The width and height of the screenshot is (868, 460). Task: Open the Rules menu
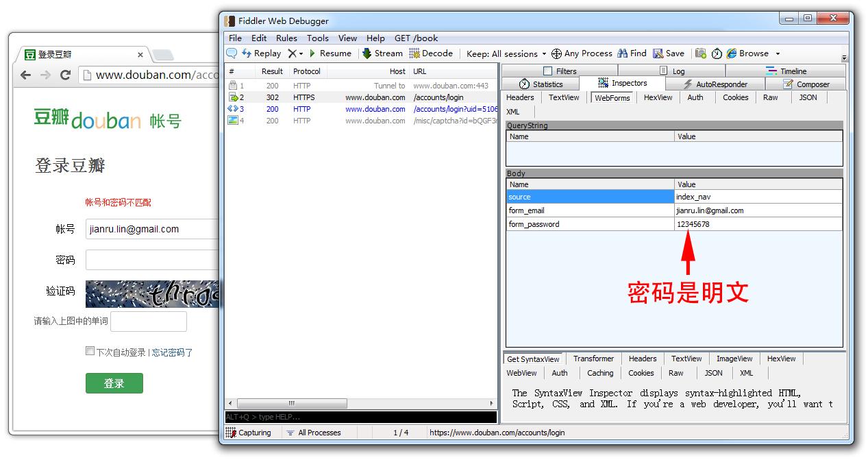coord(286,38)
